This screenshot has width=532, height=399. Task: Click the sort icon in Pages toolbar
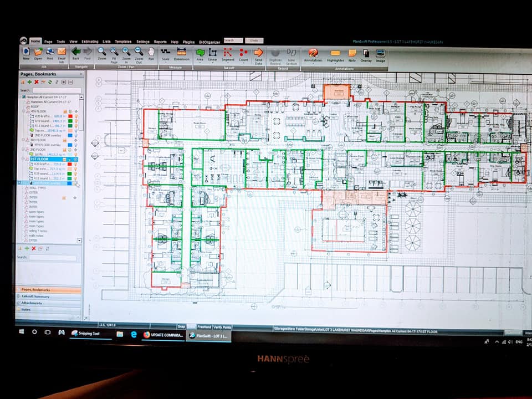[57, 82]
